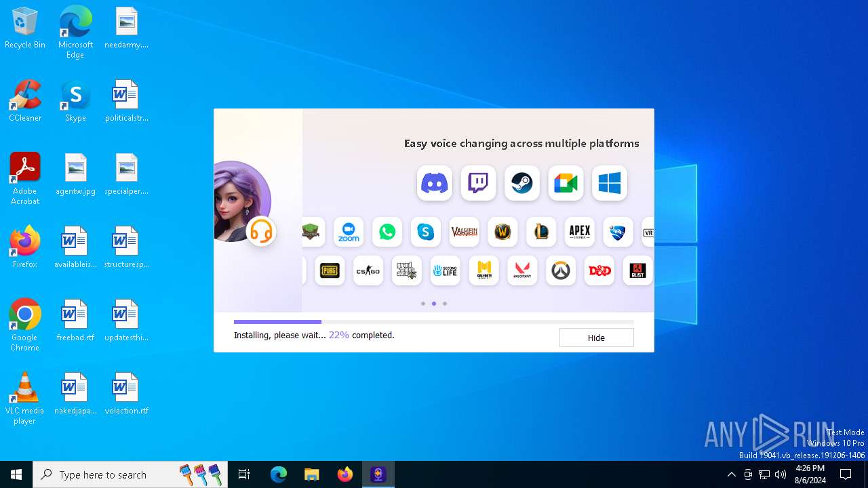Viewport: 868px width, 488px height.
Task: Click the PUBG game icon
Action: click(x=330, y=270)
